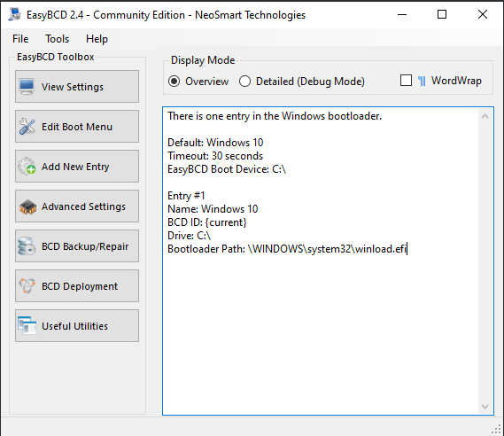This screenshot has width=504, height=436.
Task: Enable the WordWrap checkbox
Action: click(x=406, y=81)
